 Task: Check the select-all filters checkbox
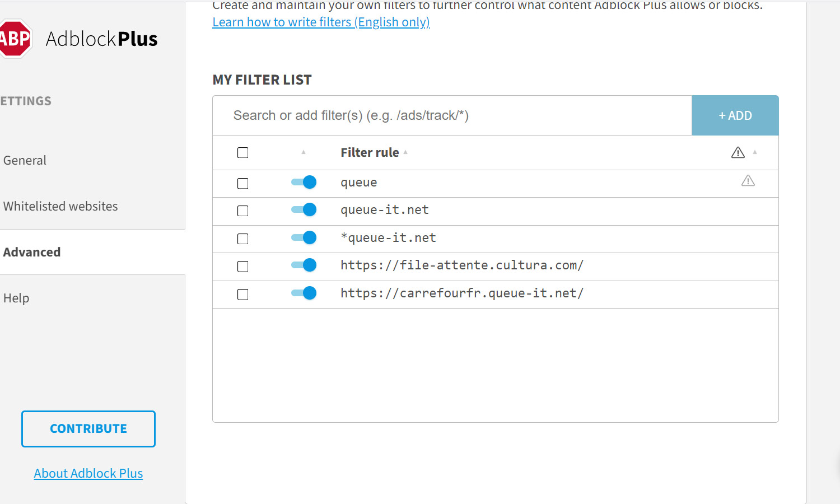tap(242, 153)
